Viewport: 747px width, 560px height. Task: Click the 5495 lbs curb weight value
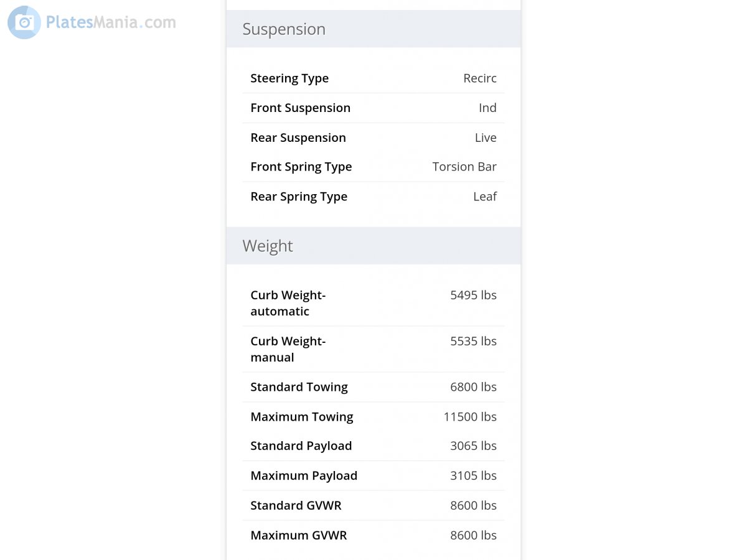(473, 295)
